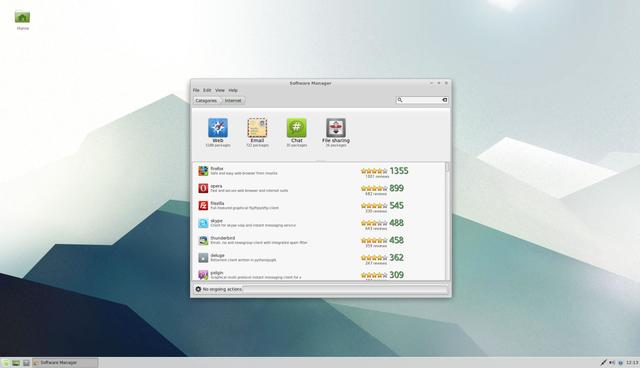Image resolution: width=640 pixels, height=368 pixels.
Task: Click the gear icon beside No ongoing actions
Action: [x=198, y=289]
